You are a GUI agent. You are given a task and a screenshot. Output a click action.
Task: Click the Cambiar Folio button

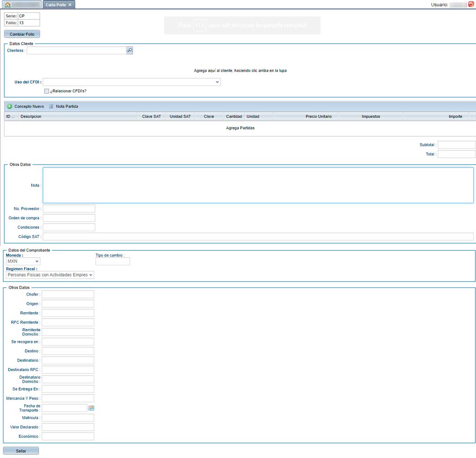pos(22,34)
